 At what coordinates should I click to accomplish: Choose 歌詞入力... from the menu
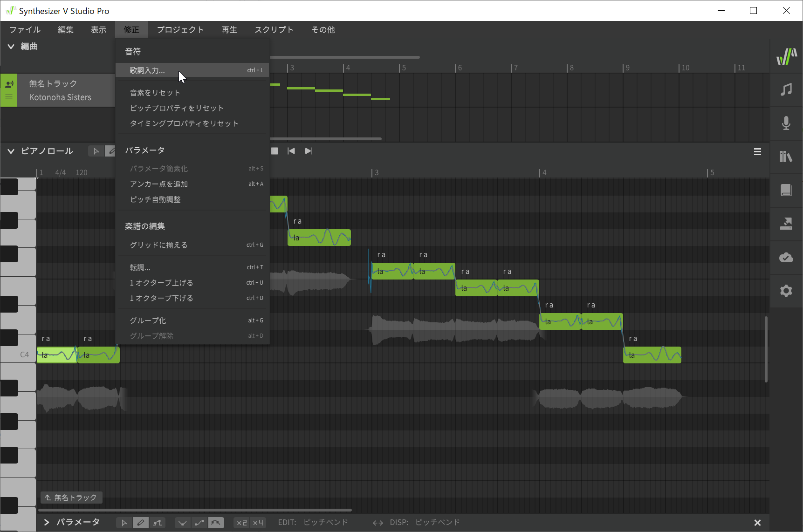[147, 70]
